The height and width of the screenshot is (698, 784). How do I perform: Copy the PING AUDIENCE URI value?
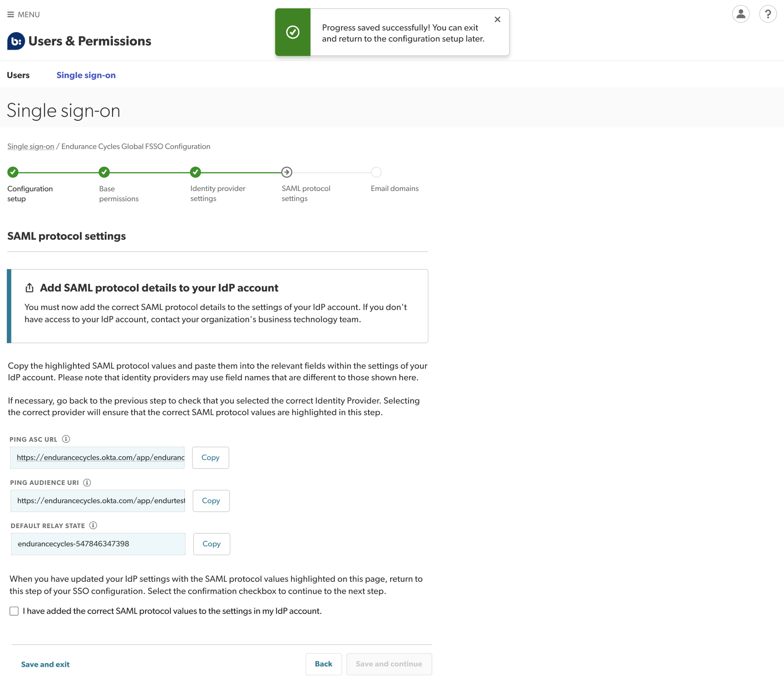click(211, 501)
